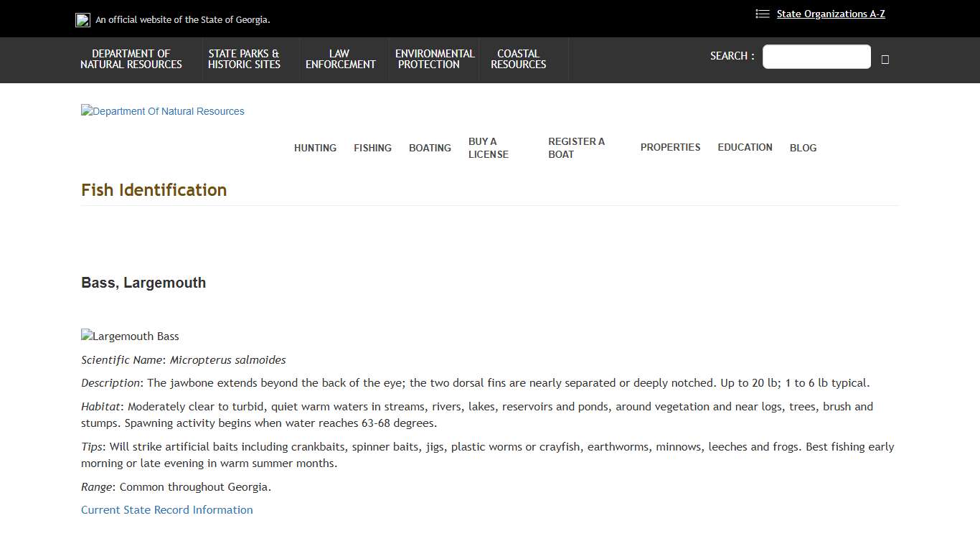
Task: Visit the Coastal Resources tab
Action: click(518, 60)
